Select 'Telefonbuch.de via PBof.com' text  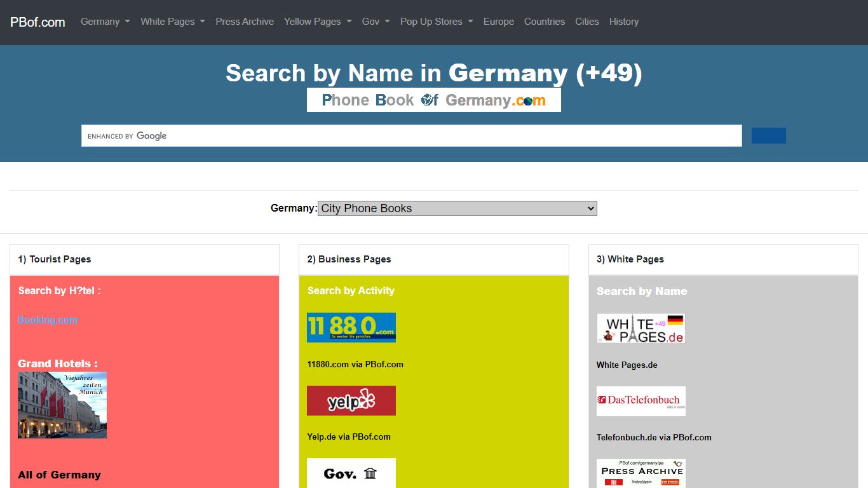pyautogui.click(x=654, y=437)
